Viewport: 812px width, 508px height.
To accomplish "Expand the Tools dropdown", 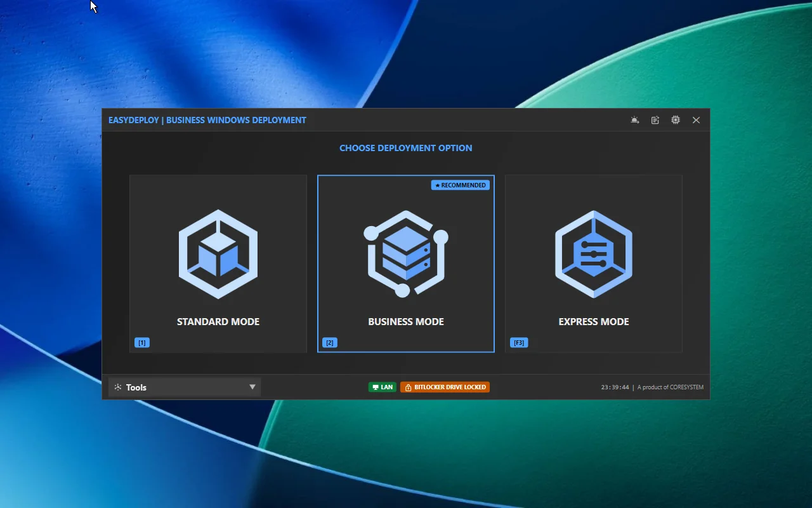I will [x=185, y=387].
